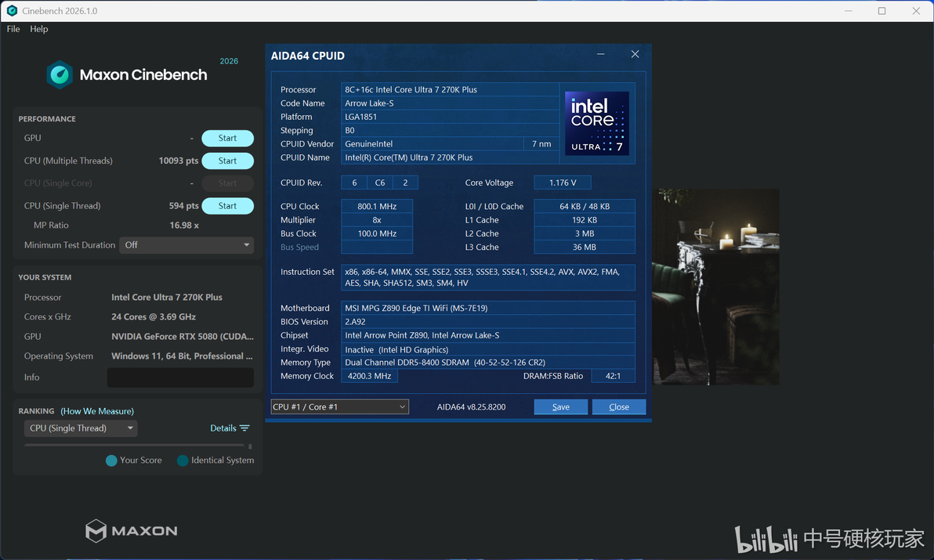This screenshot has height=560, width=934.
Task: Click the MP Ratio 16.98 x value
Action: point(184,226)
